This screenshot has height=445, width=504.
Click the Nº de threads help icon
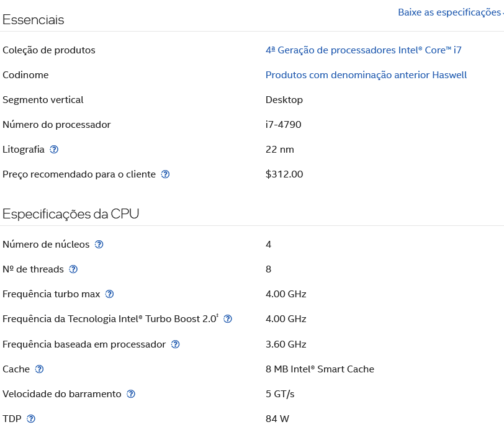73,269
